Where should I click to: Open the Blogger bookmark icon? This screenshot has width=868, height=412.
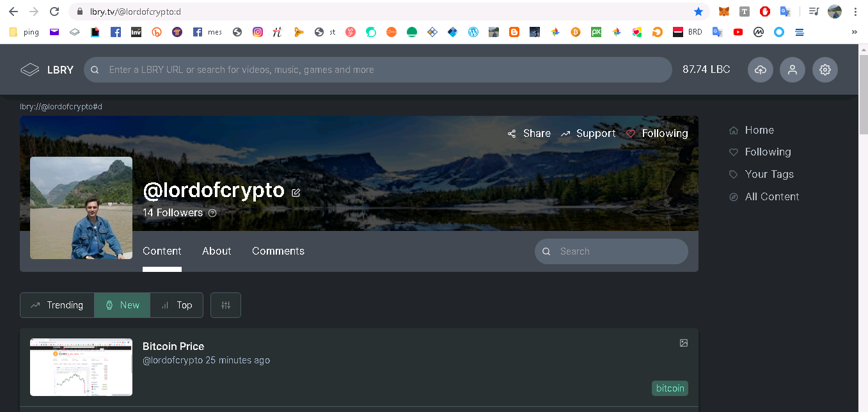pos(514,32)
